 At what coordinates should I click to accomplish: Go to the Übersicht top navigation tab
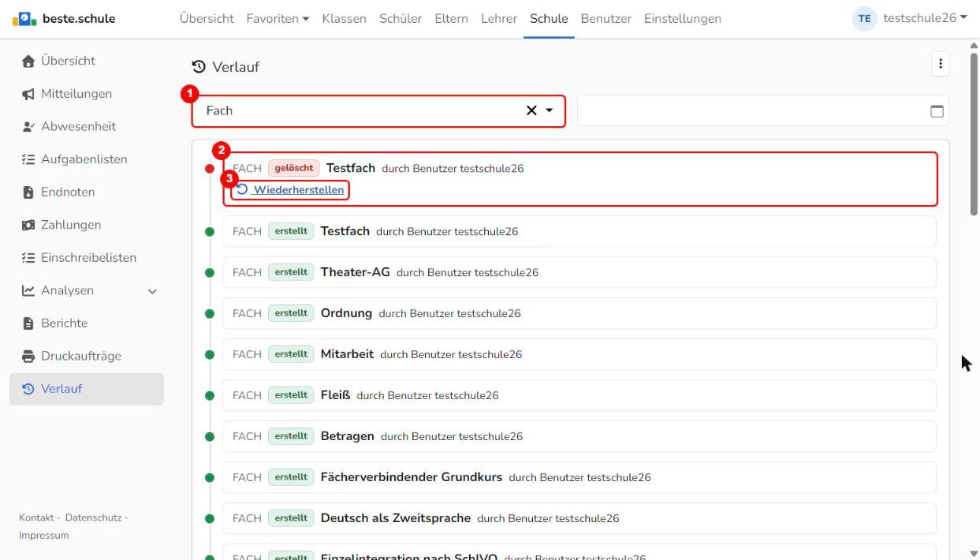coord(207,18)
